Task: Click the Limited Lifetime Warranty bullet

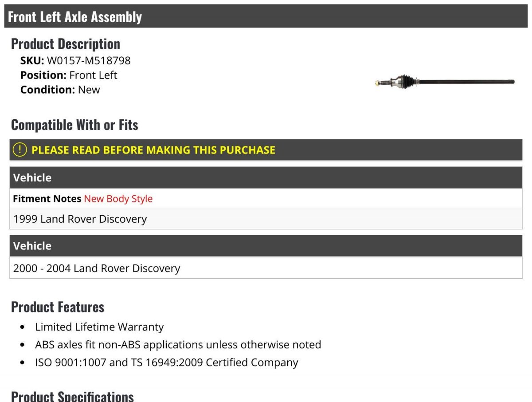Action: point(99,327)
